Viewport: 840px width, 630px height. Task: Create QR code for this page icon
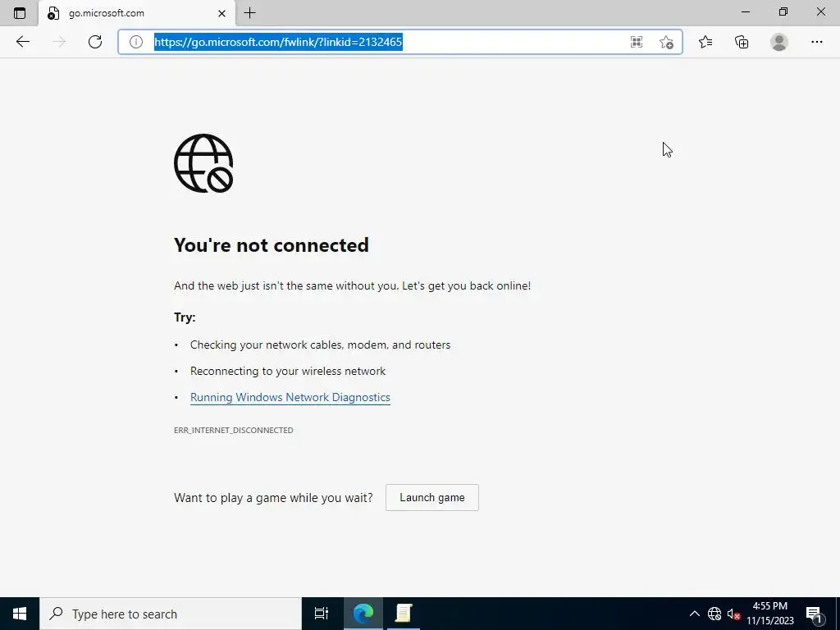[637, 42]
